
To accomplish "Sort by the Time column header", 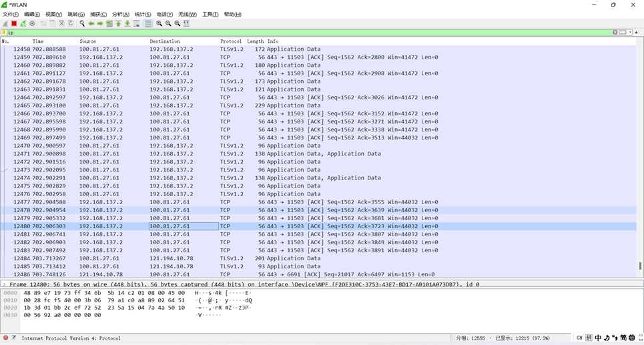I will 55,41.
